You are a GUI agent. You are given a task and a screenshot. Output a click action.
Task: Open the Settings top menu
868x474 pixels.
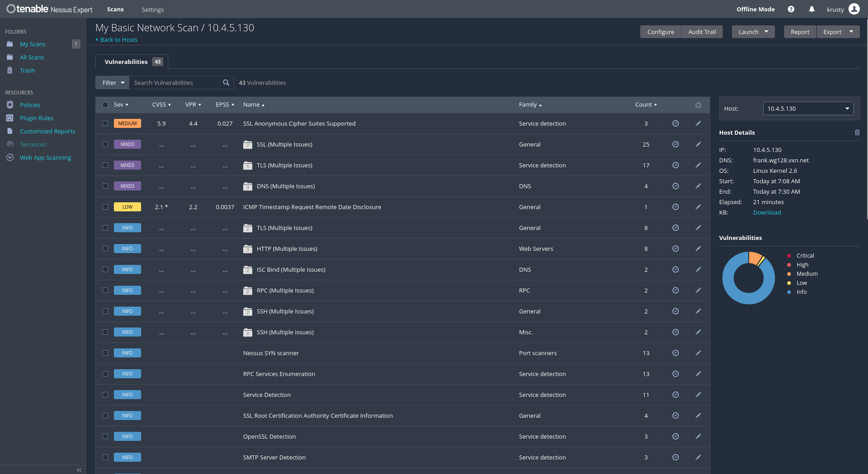pos(152,10)
